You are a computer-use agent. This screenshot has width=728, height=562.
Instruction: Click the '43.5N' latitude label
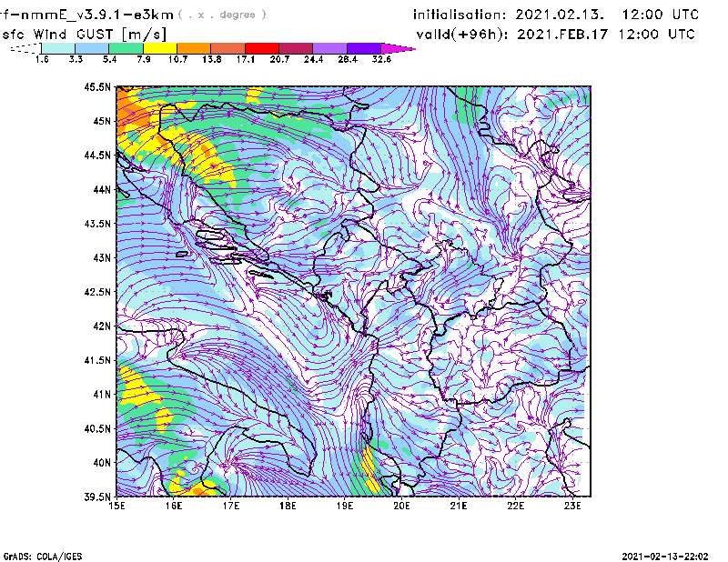point(97,223)
